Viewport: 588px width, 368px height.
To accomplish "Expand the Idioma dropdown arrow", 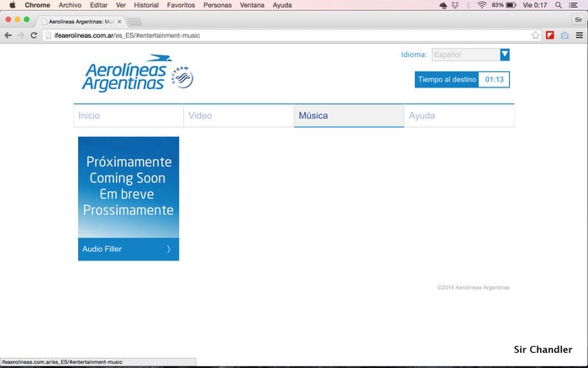I will 505,55.
